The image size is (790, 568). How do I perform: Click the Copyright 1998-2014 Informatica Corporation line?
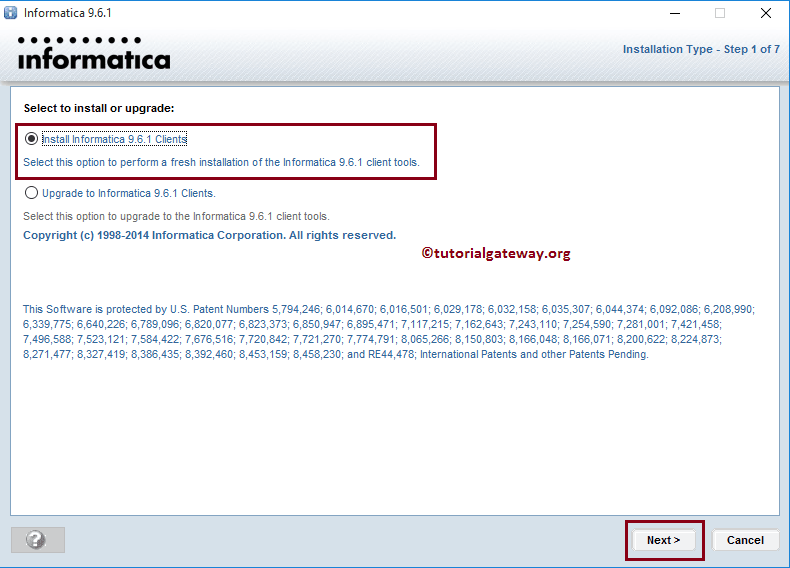tap(210, 235)
